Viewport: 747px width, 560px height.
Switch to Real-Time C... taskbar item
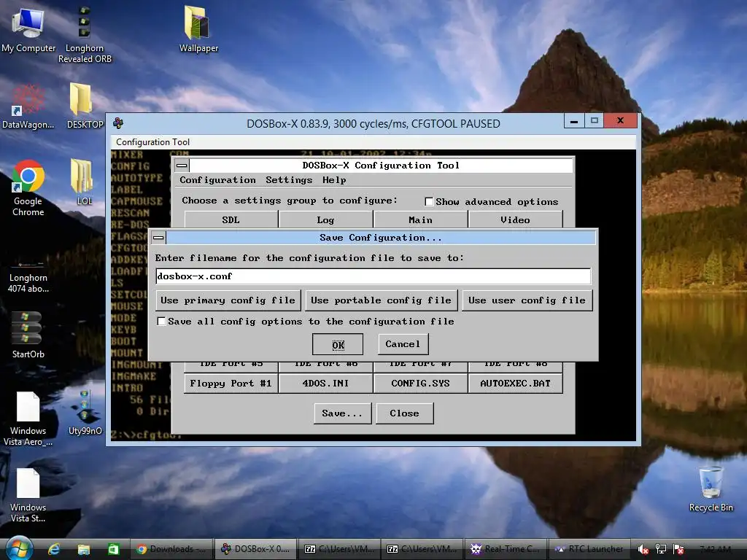[505, 549]
